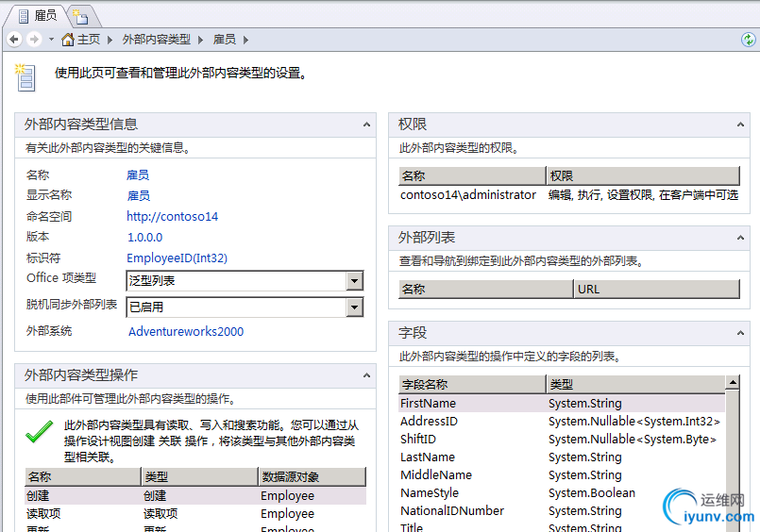The height and width of the screenshot is (532, 760).
Task: Open external system Adventureworks2000 link
Action: click(186, 332)
